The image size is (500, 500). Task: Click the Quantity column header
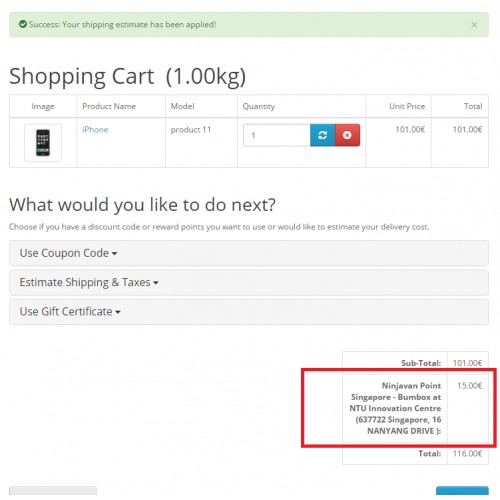click(259, 106)
